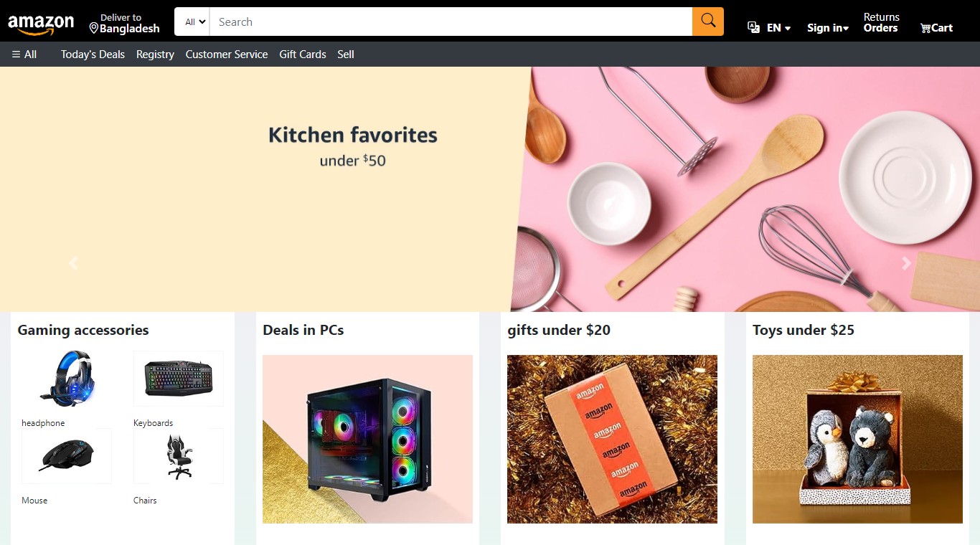Go to the previous carousel slide
The width and height of the screenshot is (980, 545).
[x=72, y=263]
